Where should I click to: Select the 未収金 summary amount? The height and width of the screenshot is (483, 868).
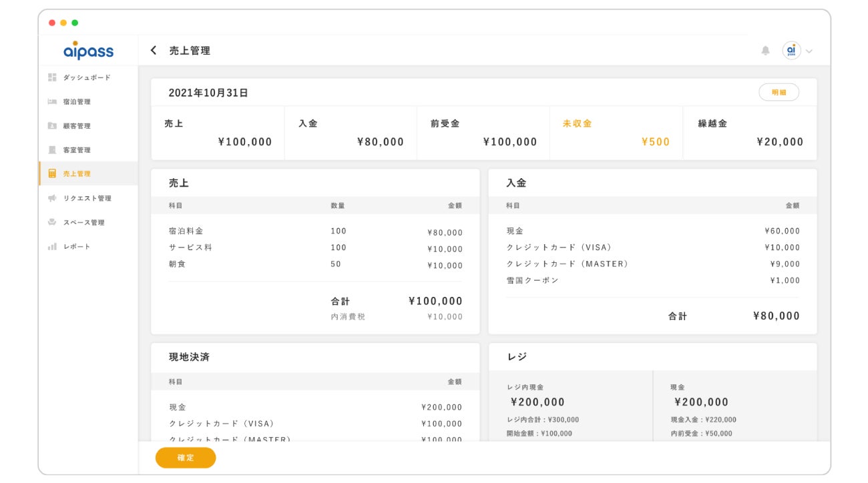pos(655,141)
